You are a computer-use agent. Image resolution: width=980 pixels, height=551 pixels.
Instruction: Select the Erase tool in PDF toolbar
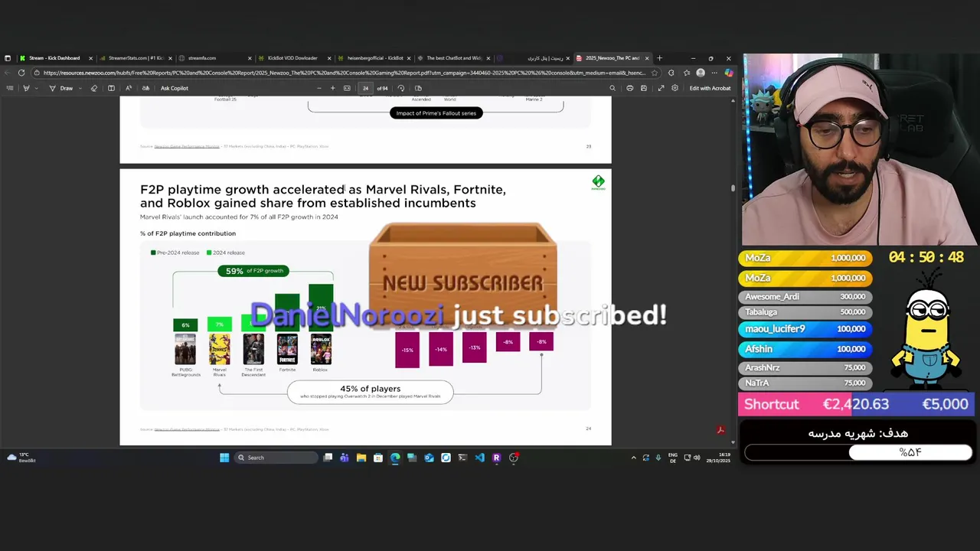pyautogui.click(x=94, y=88)
